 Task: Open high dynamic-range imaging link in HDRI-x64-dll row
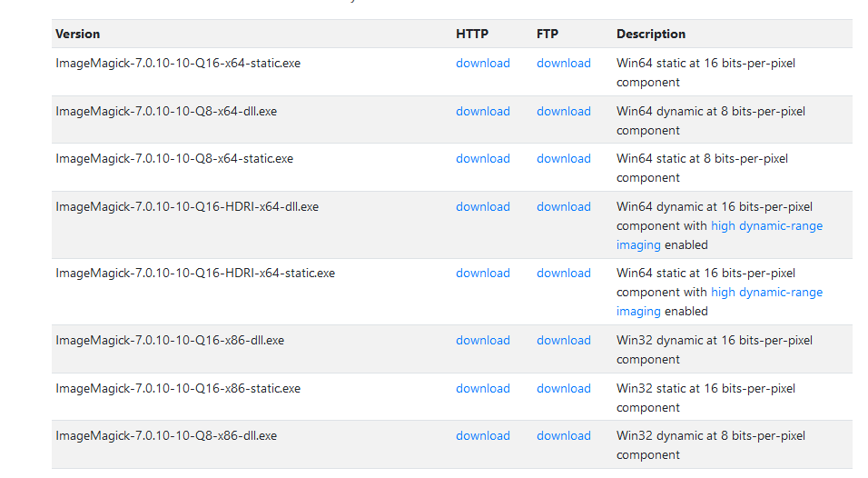(x=766, y=226)
